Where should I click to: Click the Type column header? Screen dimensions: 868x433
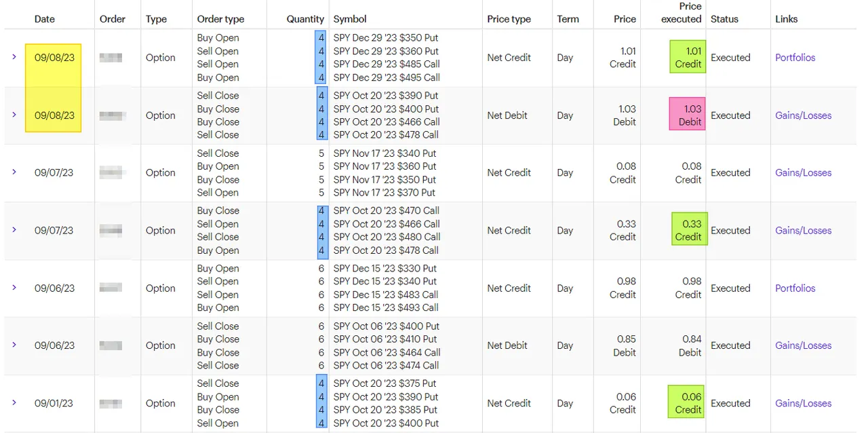[156, 19]
